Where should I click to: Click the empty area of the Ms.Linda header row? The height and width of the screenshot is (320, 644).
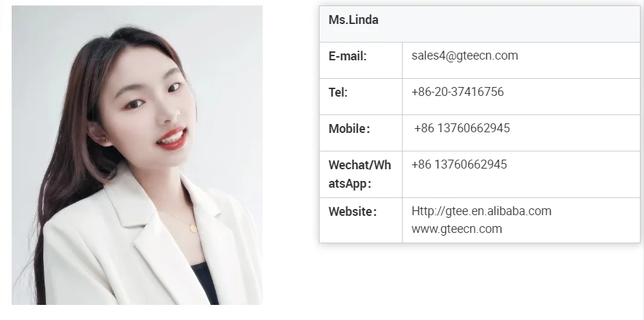click(510, 24)
